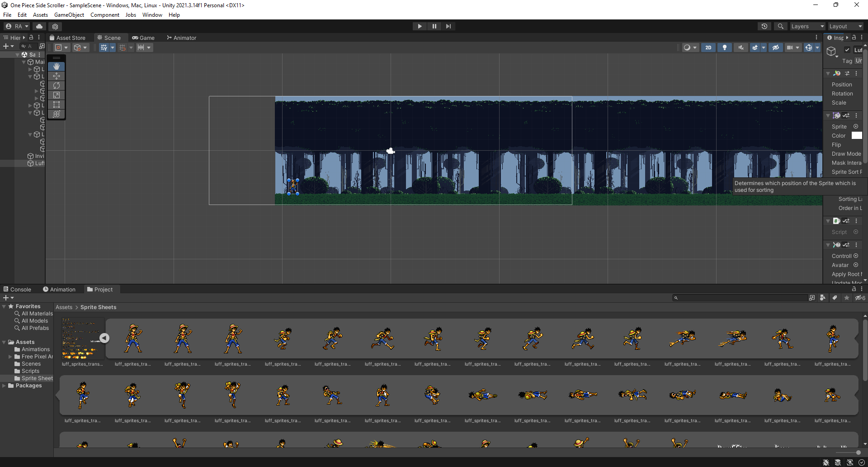Viewport: 868px width, 467px height.
Task: Toggle hidden packages visibility showing 6
Action: click(860, 298)
